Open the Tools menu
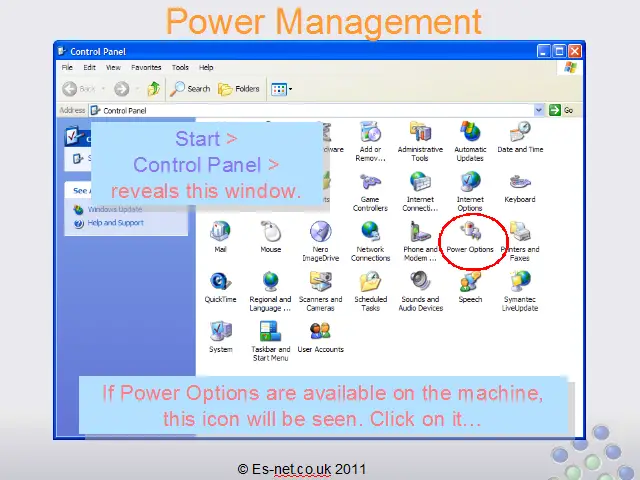 [x=180, y=68]
